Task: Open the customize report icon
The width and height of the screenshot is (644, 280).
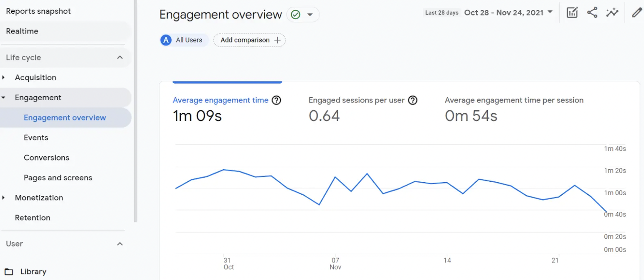Action: 572,13
